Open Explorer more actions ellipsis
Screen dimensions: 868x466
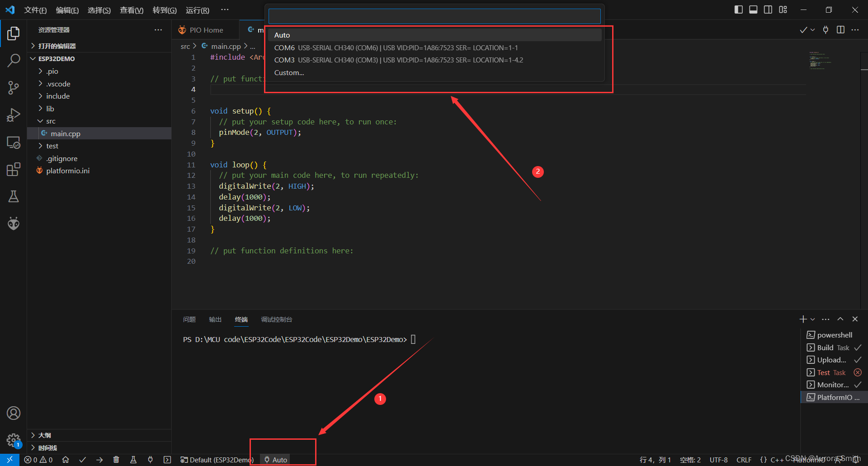coord(158,30)
